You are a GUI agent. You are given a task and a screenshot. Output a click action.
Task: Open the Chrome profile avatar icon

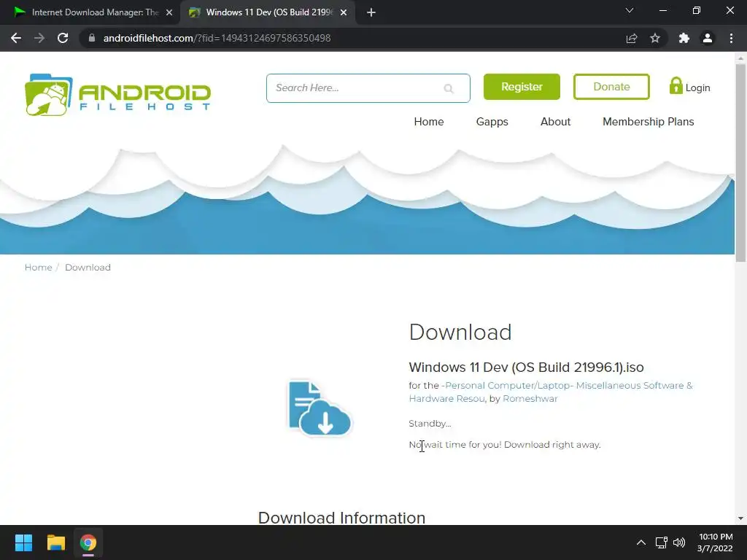click(x=708, y=38)
